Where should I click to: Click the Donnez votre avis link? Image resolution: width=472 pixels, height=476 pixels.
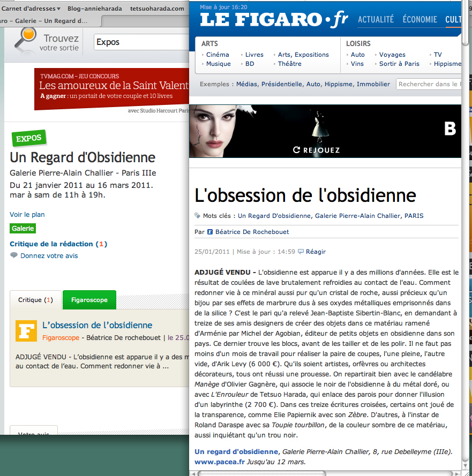tap(49, 255)
